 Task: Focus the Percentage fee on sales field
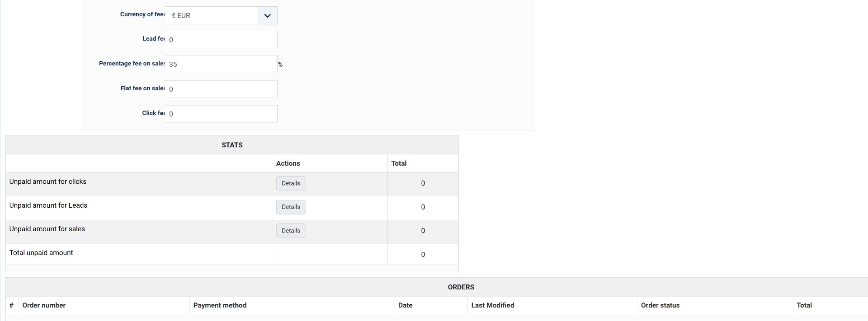coord(221,65)
